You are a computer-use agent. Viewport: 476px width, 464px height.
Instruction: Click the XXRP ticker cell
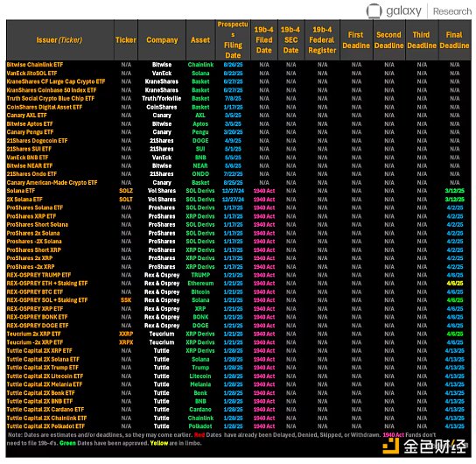126,334
